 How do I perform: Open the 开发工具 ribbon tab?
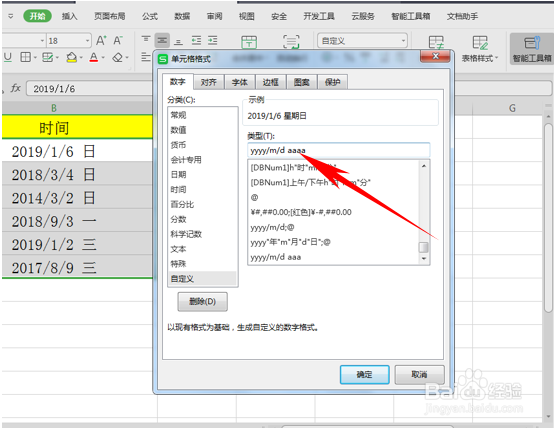point(319,16)
